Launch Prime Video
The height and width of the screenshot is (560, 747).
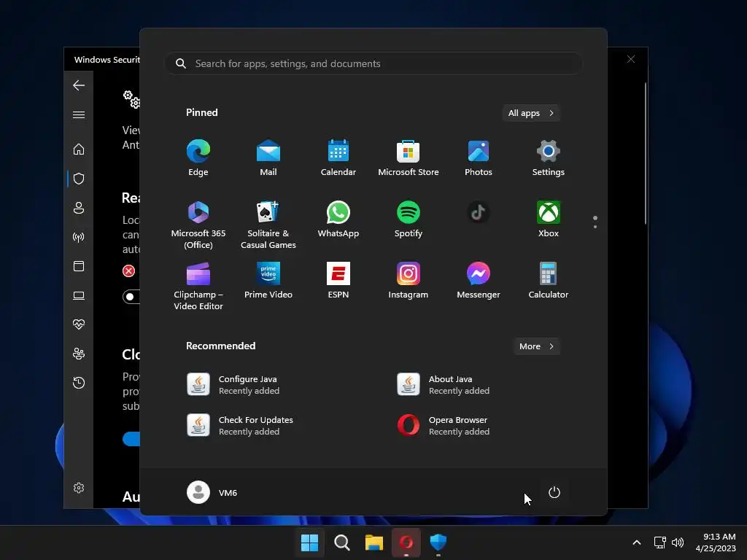click(268, 281)
